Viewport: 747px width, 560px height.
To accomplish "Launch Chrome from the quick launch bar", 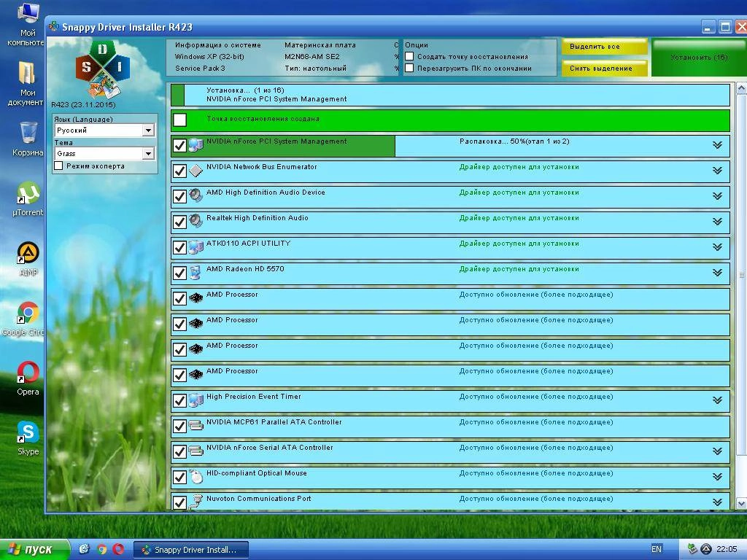I will tap(101, 549).
